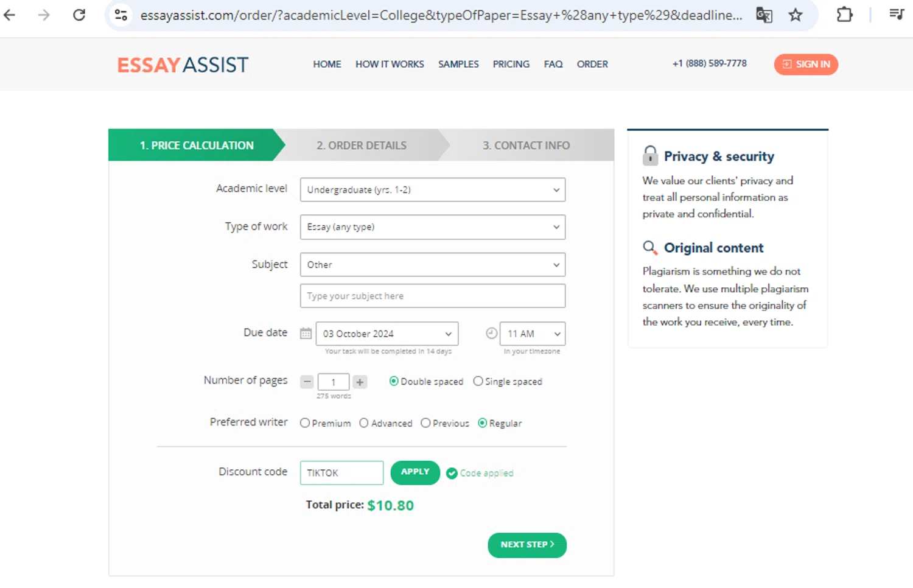Viewport: 913px width, 588px height.
Task: Reload the page with refresh icon
Action: 79,15
